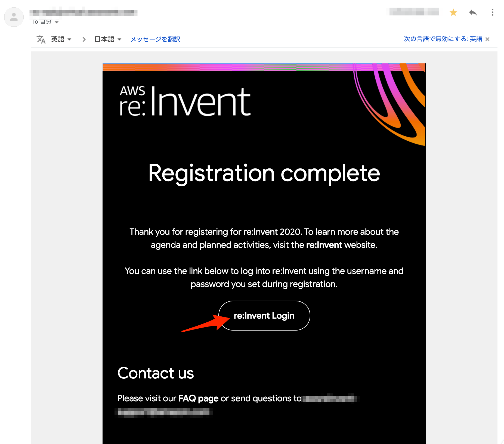The image size is (504, 444).
Task: Click the re:Invent Login button
Action: pyautogui.click(x=264, y=316)
